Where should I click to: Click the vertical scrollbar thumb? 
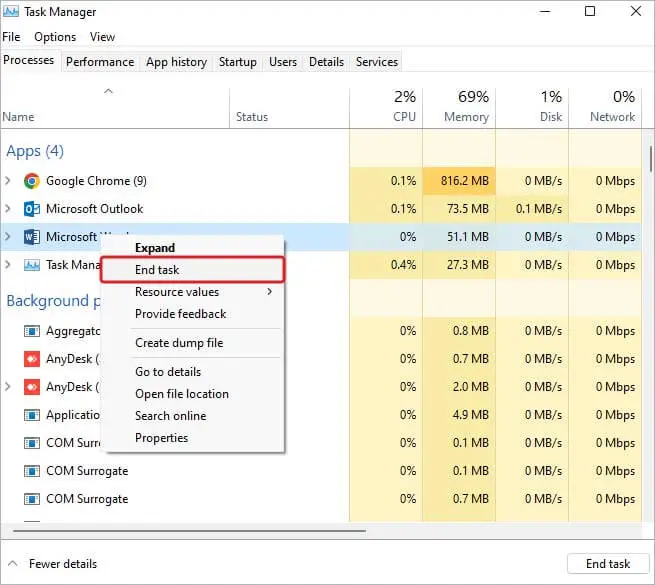click(651, 158)
